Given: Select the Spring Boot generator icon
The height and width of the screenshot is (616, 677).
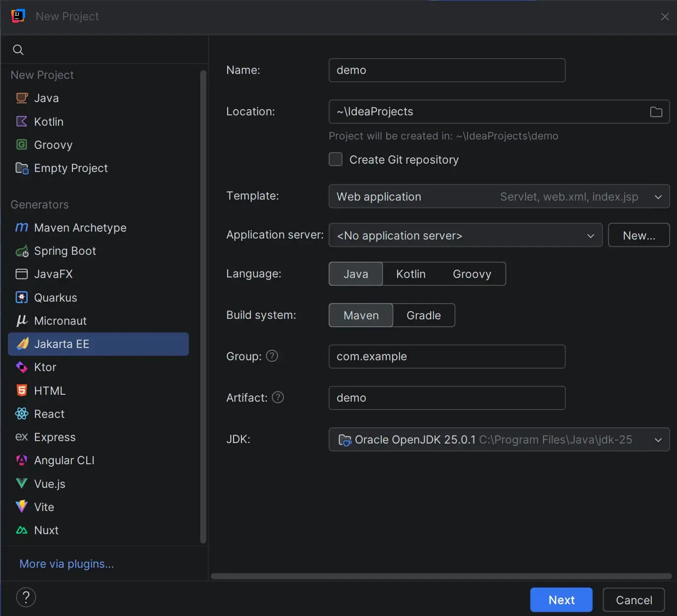Looking at the screenshot, I should pos(22,251).
